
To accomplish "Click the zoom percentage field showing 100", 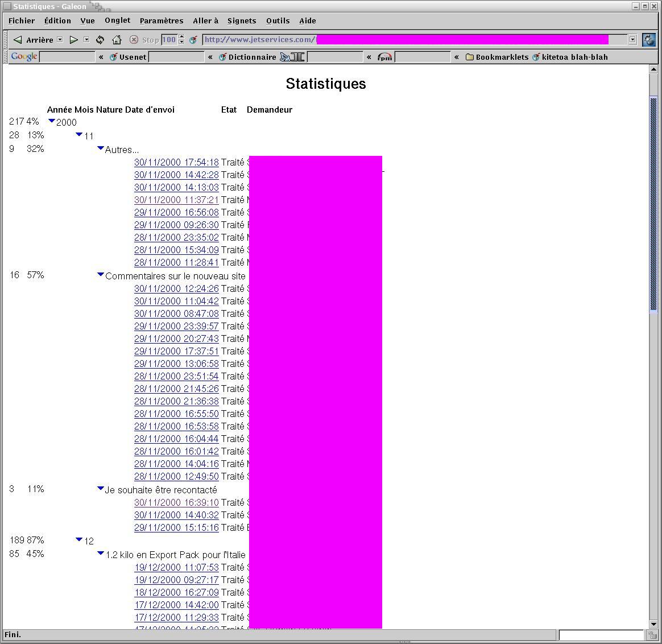I will tap(169, 40).
